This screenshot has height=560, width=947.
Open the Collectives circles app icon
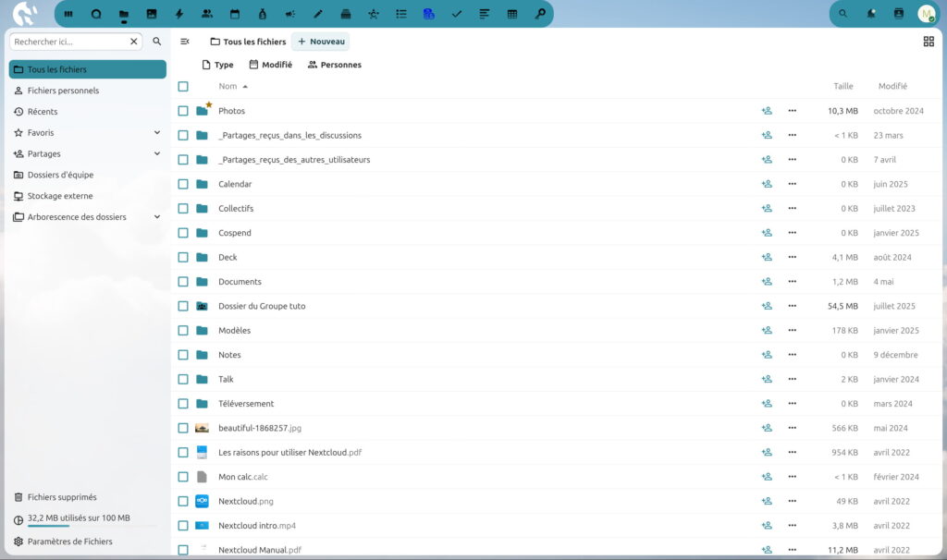(374, 14)
